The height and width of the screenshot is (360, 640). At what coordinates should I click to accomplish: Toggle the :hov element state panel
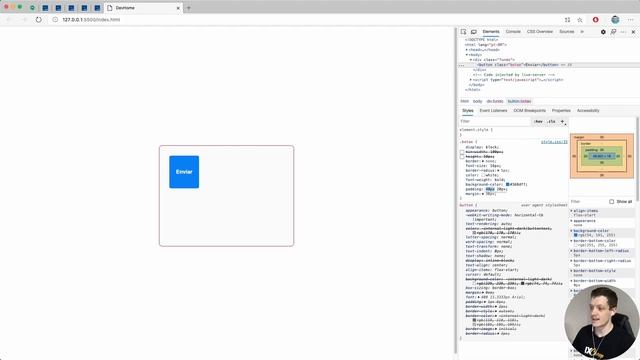point(538,122)
